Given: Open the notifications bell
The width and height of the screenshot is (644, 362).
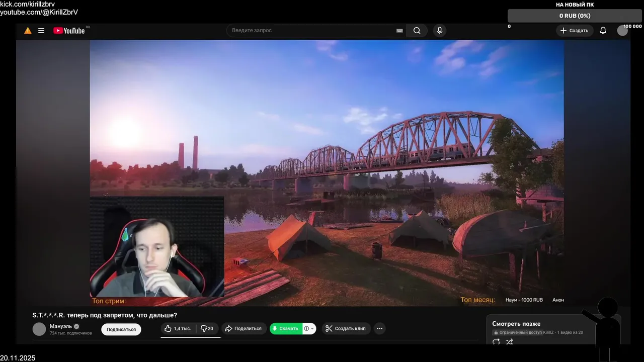Looking at the screenshot, I should (603, 31).
